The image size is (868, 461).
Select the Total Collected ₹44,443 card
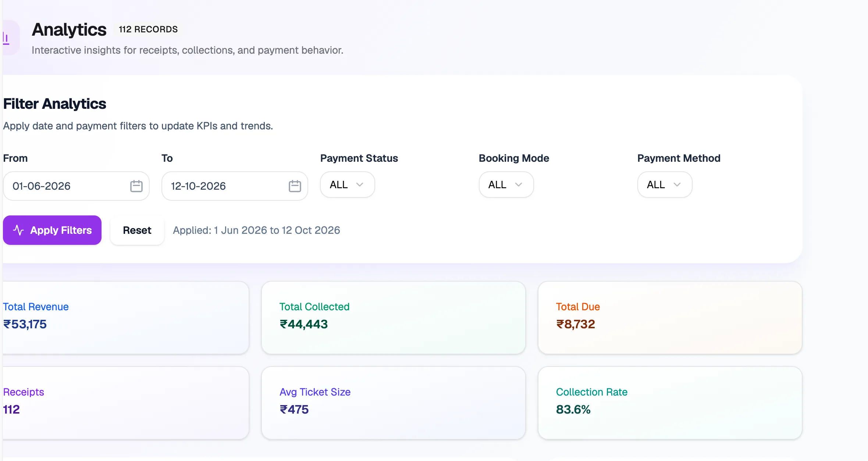click(x=393, y=318)
